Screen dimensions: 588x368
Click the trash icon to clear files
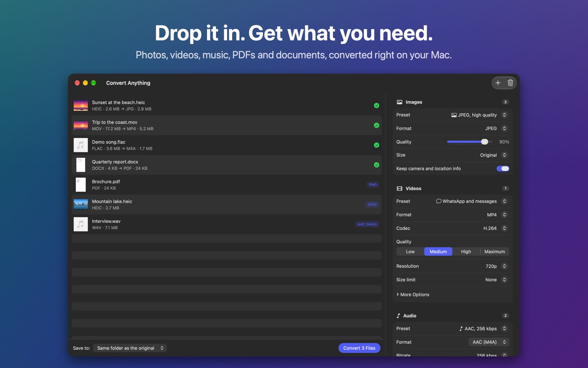pos(510,83)
